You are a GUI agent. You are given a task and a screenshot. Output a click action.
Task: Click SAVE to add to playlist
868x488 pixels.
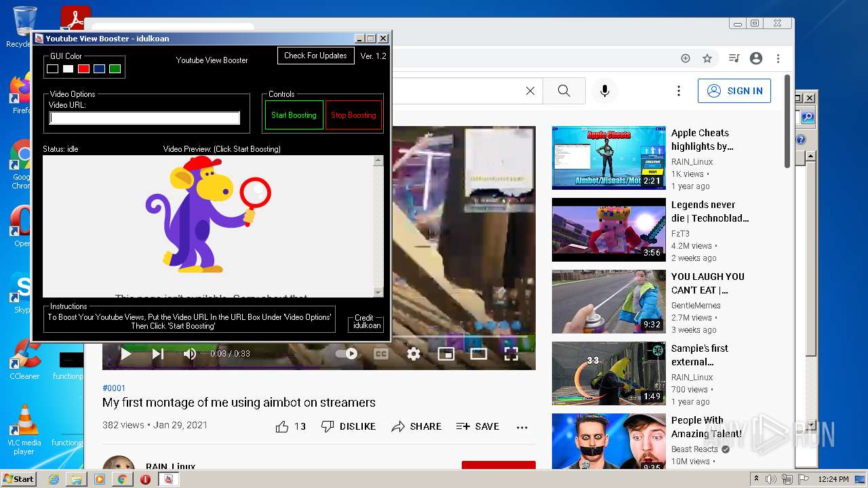tap(477, 426)
